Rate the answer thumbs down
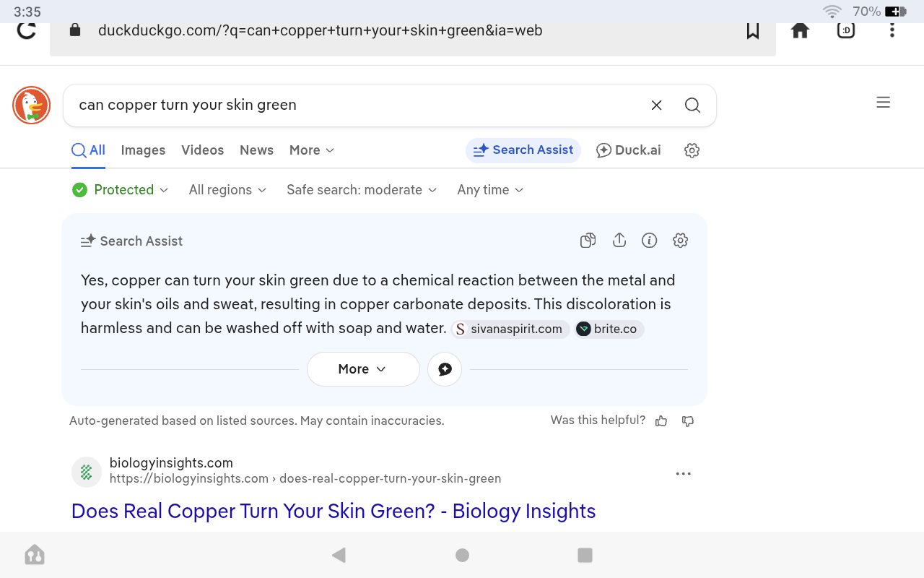This screenshot has width=924, height=578. [688, 421]
